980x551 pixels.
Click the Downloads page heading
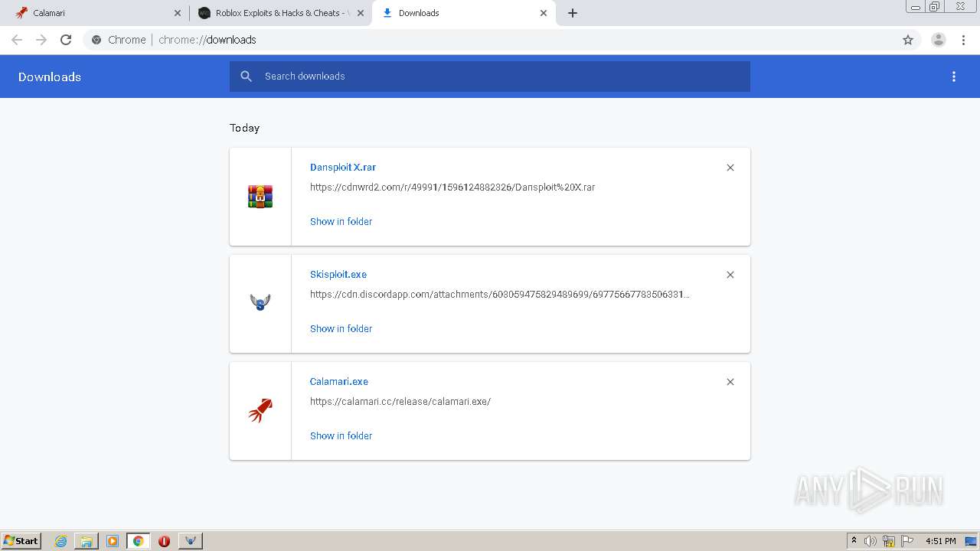coord(50,77)
